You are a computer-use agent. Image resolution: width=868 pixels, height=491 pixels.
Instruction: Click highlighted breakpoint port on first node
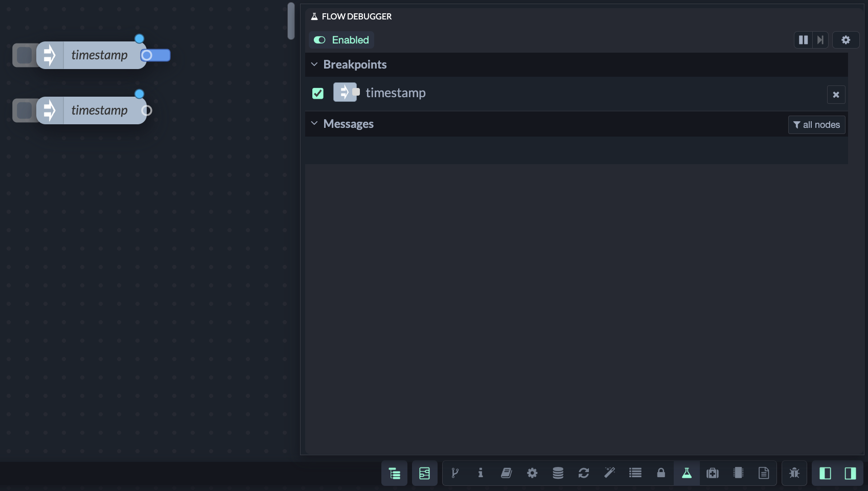pyautogui.click(x=155, y=55)
